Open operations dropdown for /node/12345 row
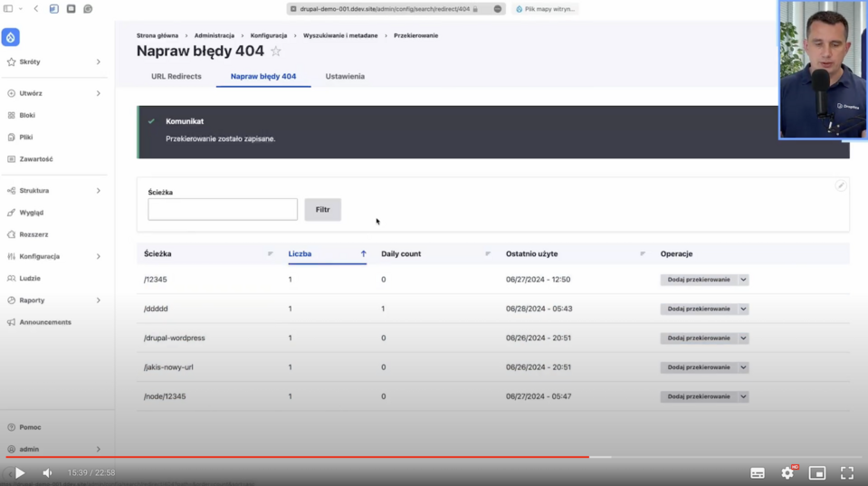The image size is (868, 486). 743,397
